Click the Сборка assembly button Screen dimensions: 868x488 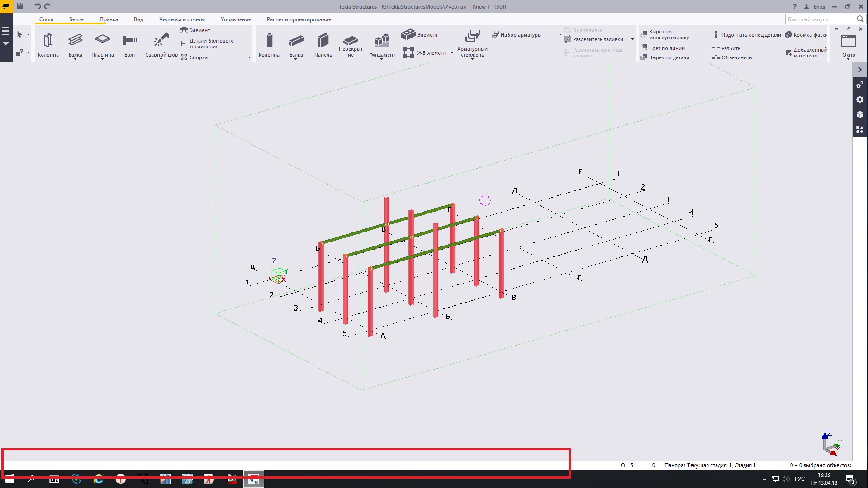coord(194,57)
